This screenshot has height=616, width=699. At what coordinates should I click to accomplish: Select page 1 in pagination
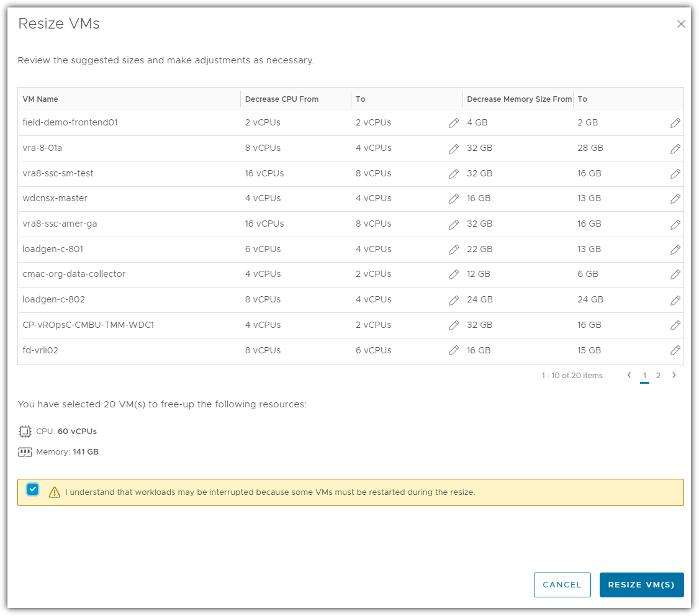[644, 376]
